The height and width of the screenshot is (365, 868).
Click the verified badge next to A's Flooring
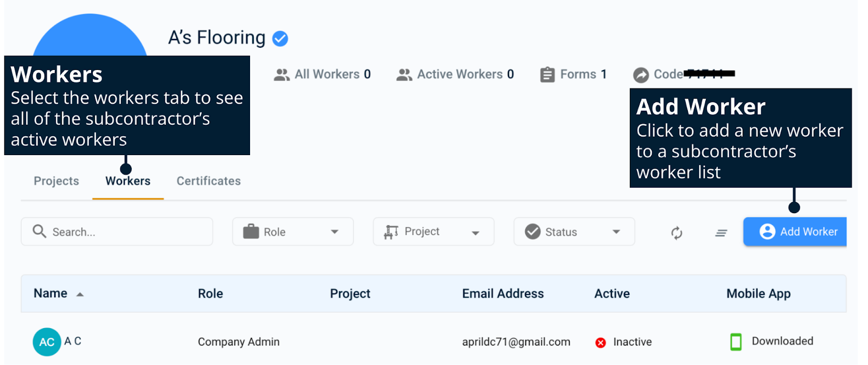click(280, 39)
